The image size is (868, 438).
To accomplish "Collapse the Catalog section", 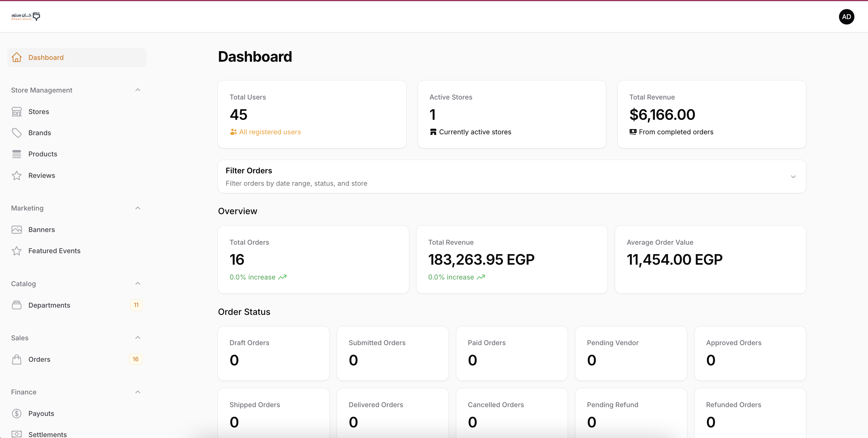I will pyautogui.click(x=138, y=283).
